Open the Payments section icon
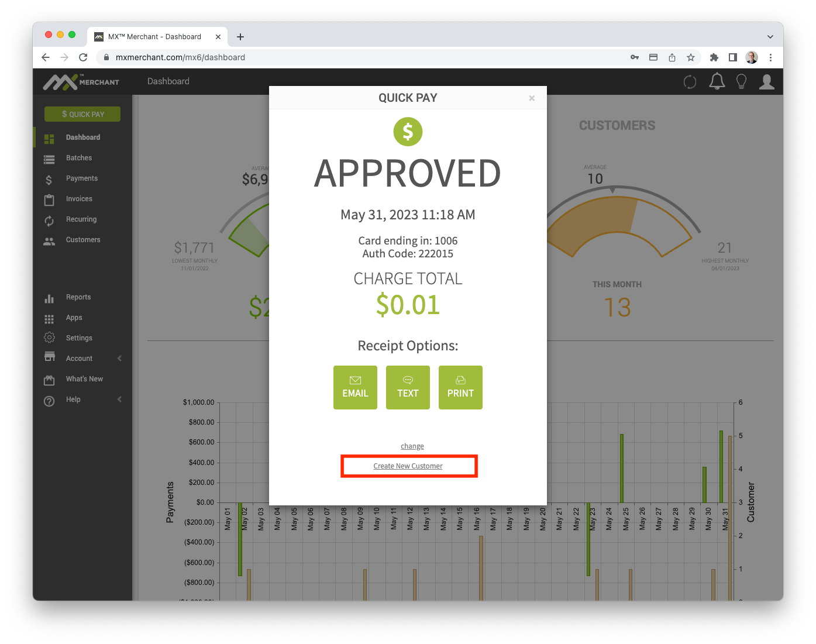The image size is (816, 644). pos(49,179)
